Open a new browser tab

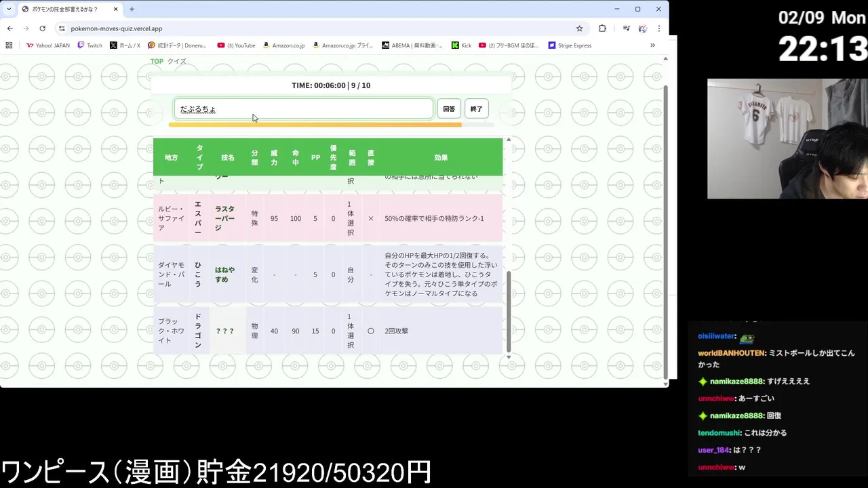tap(132, 9)
